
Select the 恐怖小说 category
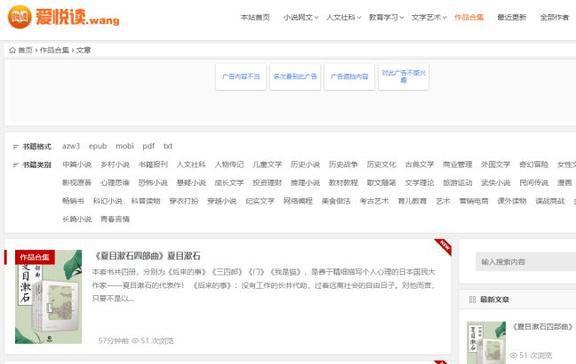[x=153, y=183]
